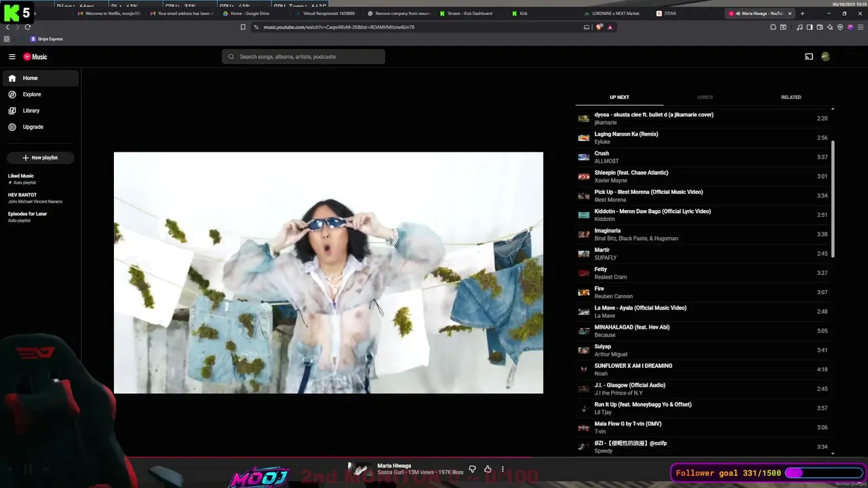
Task: Open more options for Maria Hiwaga
Action: coord(502,469)
